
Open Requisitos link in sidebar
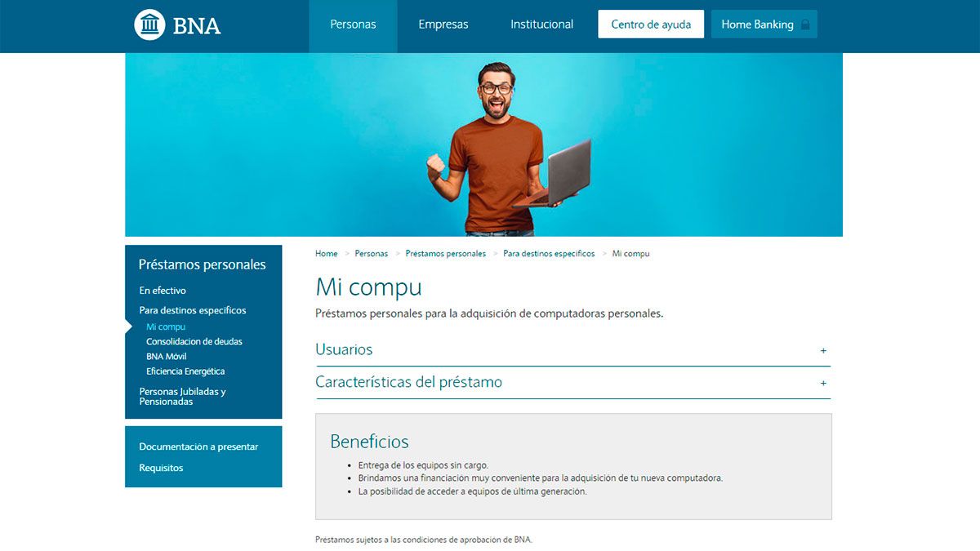point(161,468)
